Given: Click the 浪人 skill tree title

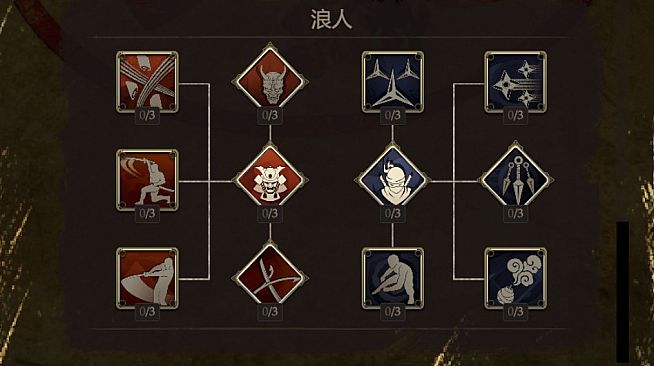Looking at the screenshot, I should tap(332, 20).
